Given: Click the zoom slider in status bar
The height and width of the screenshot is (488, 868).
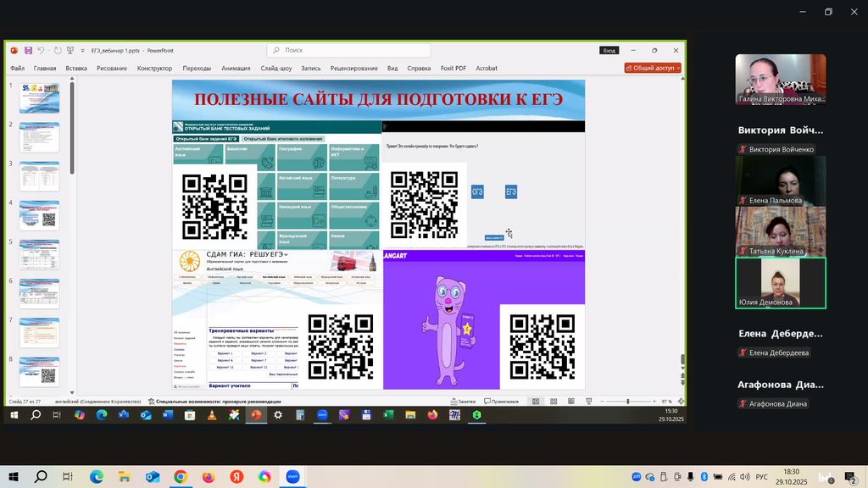Looking at the screenshot, I should pyautogui.click(x=627, y=402).
